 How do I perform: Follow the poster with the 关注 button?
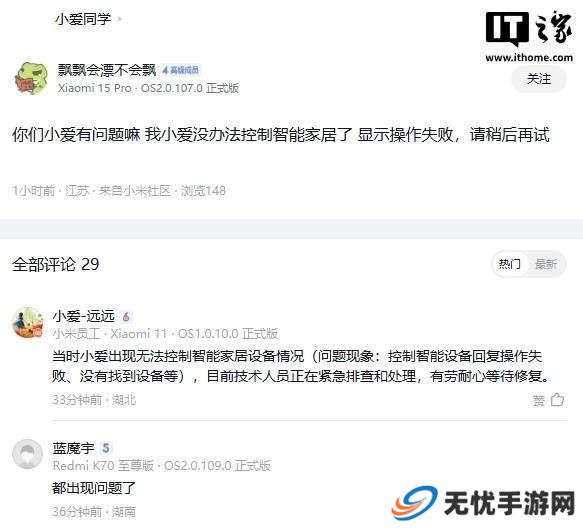[x=539, y=79]
